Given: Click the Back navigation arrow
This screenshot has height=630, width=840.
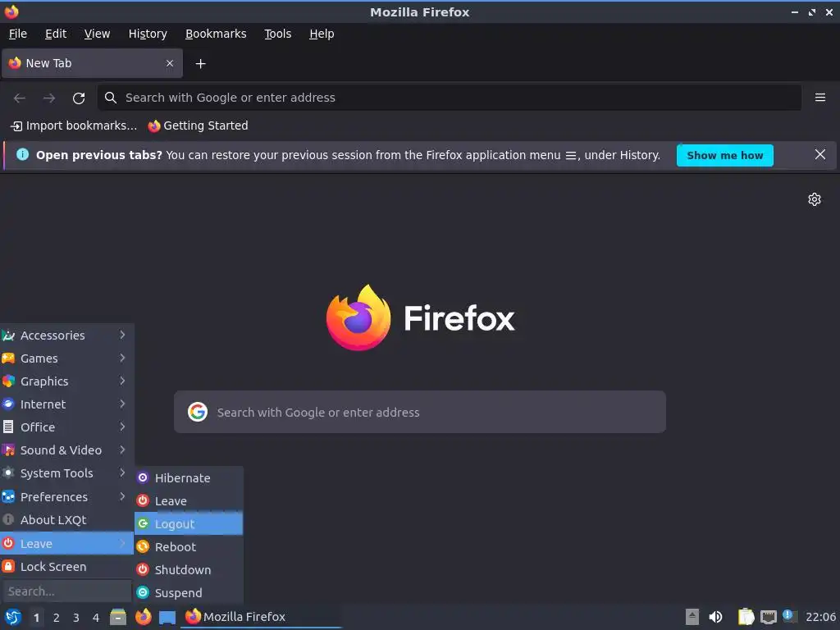Looking at the screenshot, I should click(x=20, y=98).
